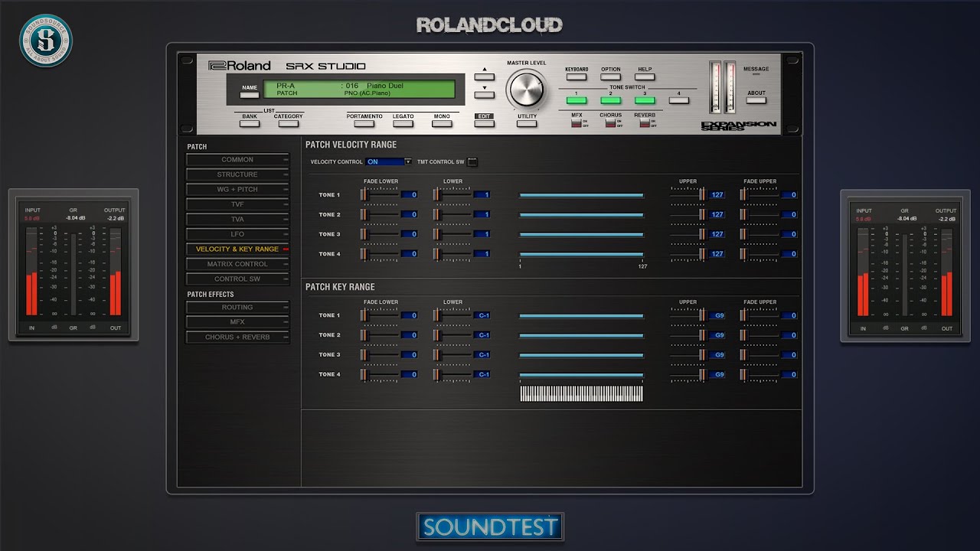Open the MFX effects section
This screenshot has height=551, width=980.
coord(237,322)
